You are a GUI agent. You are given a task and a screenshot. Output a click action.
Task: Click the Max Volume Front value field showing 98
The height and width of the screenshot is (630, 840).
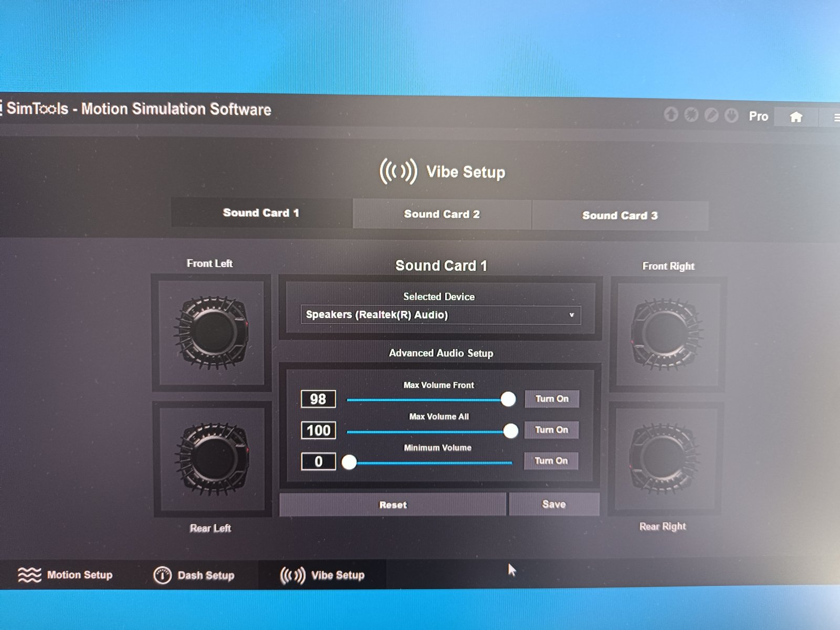(x=318, y=399)
